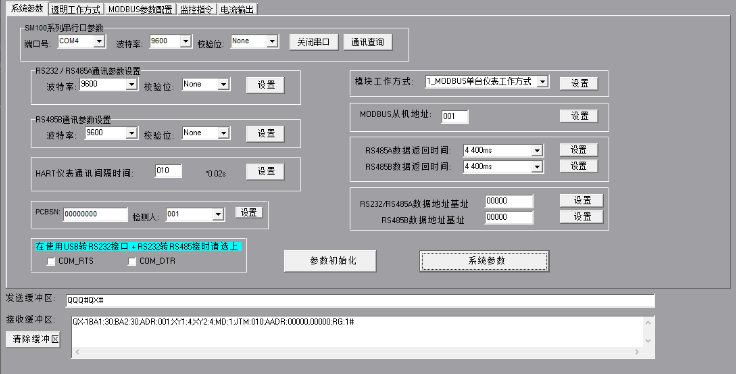The image size is (736, 374).
Task: Expand RS485A数据返回时间 dropdown
Action: pos(537,151)
